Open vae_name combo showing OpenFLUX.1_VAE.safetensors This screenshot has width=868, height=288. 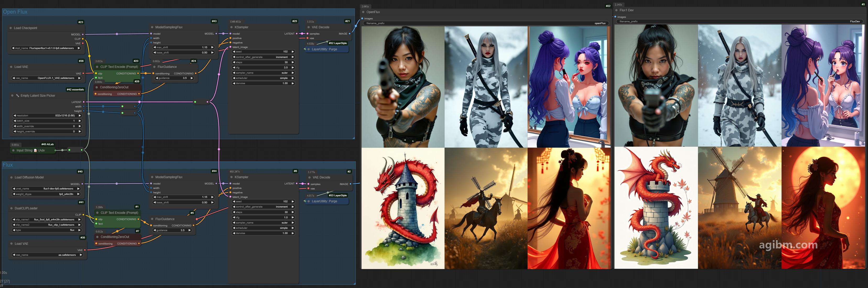(x=46, y=78)
